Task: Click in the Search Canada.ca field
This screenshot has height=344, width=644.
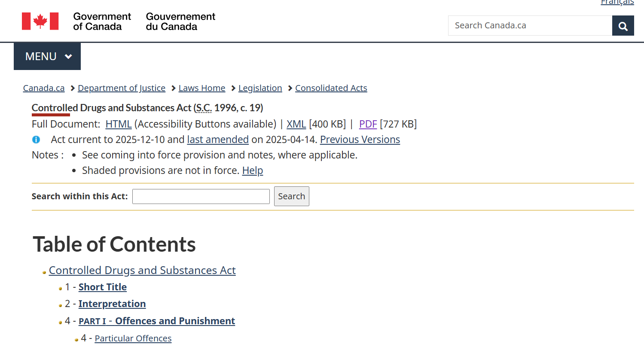Action: 530,26
